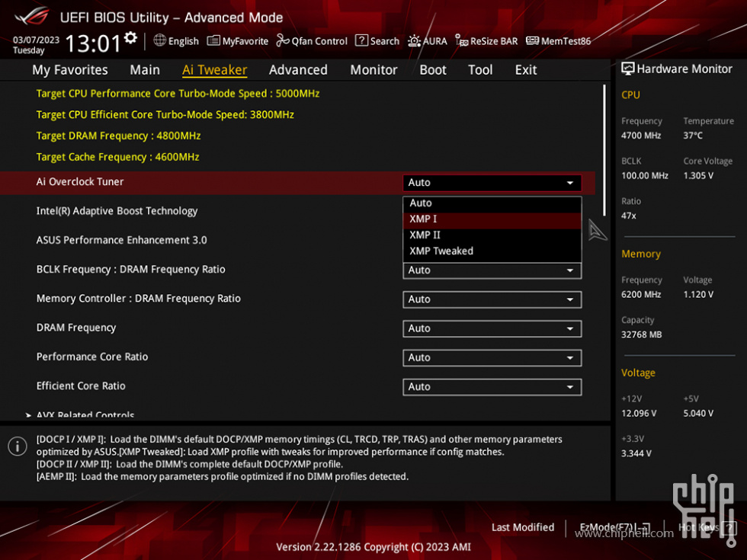Image resolution: width=747 pixels, height=560 pixels.
Task: Click the MyFavorite list icon
Action: (213, 41)
